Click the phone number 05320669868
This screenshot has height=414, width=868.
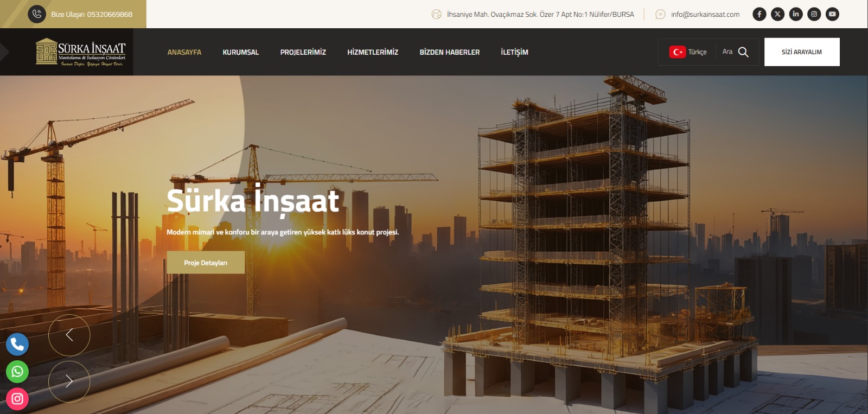110,14
